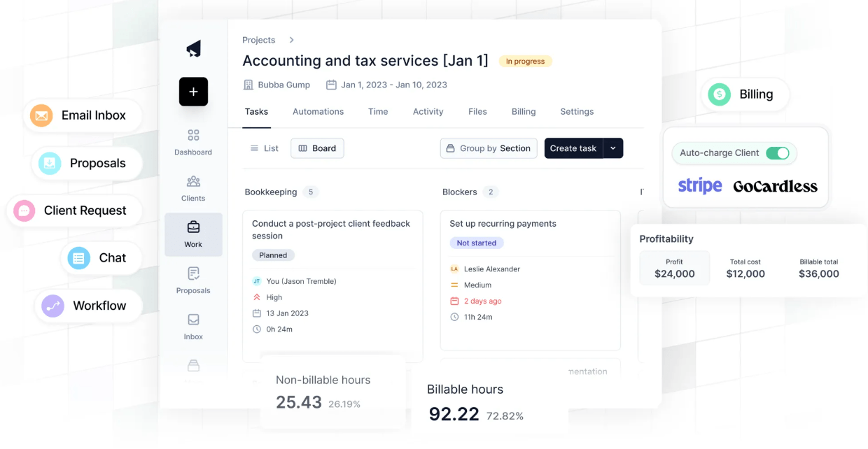Click the orange Email Inbox envelope icon
The image size is (868, 449).
point(41,115)
